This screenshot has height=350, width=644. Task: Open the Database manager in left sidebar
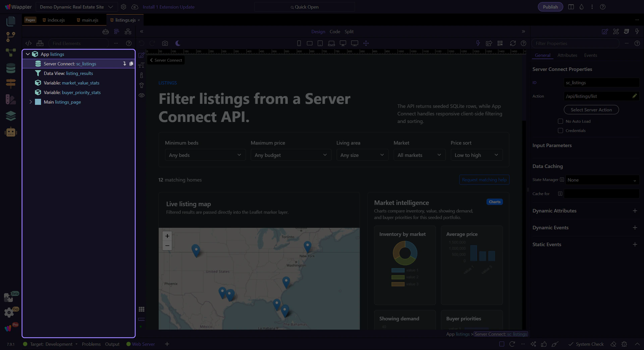point(11,68)
